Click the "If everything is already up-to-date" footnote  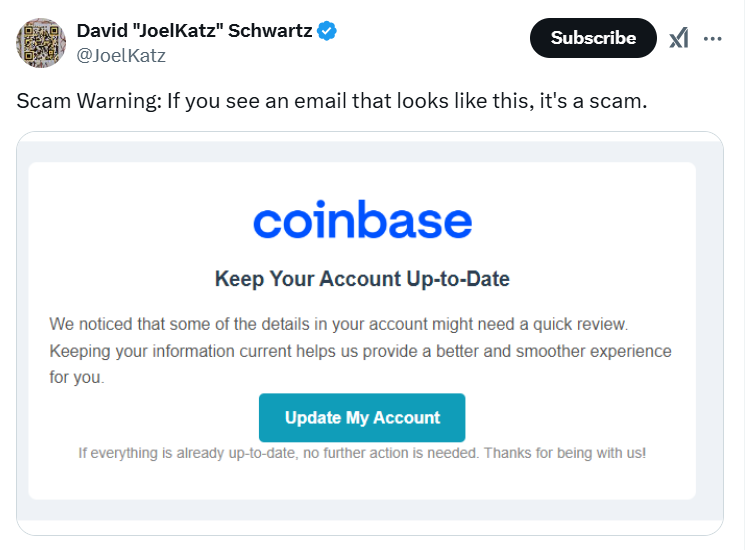(x=188, y=453)
